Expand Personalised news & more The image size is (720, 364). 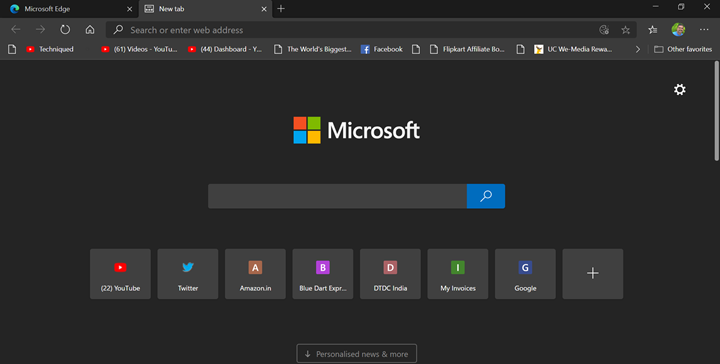[x=357, y=354]
